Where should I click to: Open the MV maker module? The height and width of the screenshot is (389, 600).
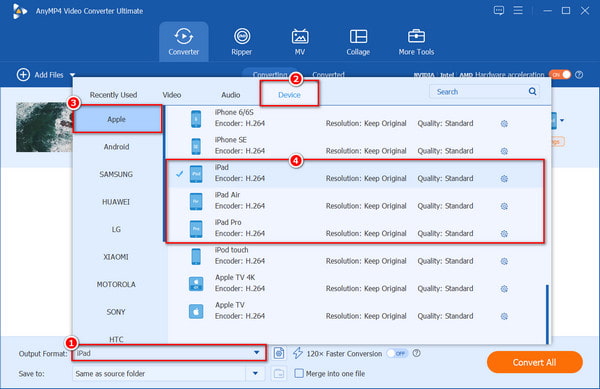coord(300,42)
